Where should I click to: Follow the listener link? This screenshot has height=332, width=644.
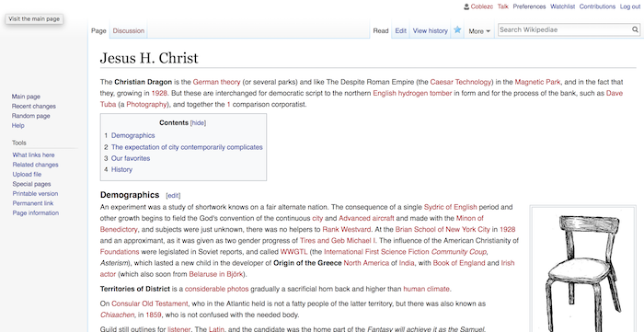click(x=179, y=329)
